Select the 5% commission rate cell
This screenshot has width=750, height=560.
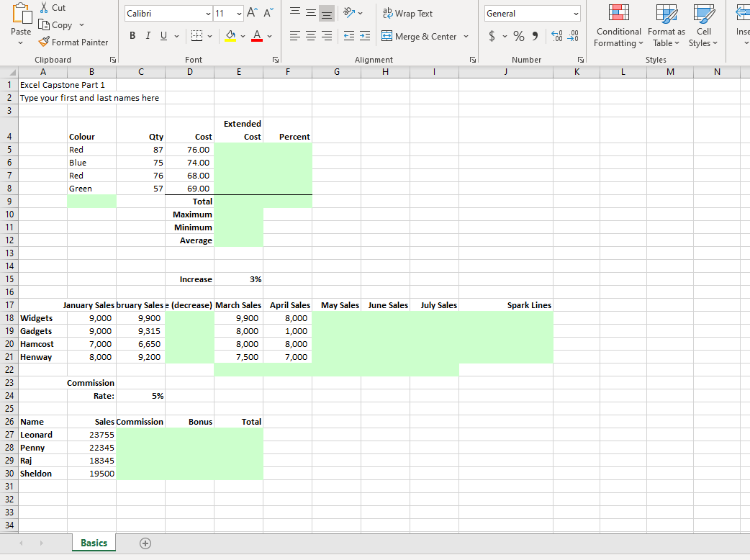point(140,395)
